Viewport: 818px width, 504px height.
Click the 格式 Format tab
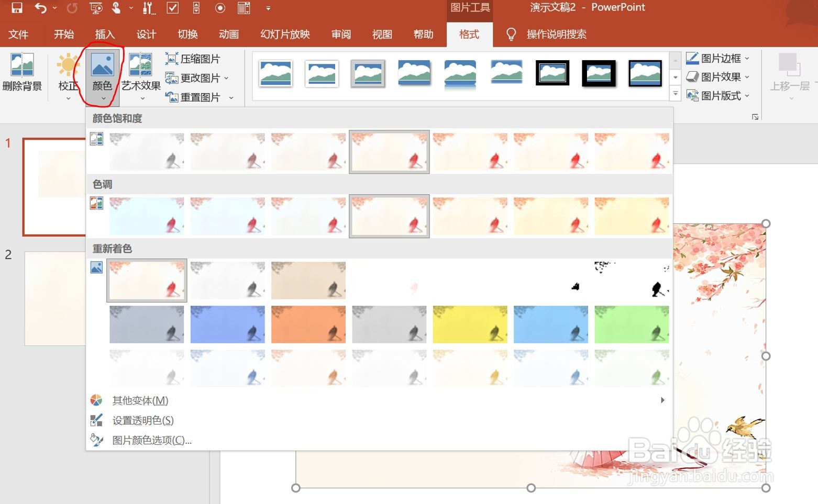(x=469, y=35)
